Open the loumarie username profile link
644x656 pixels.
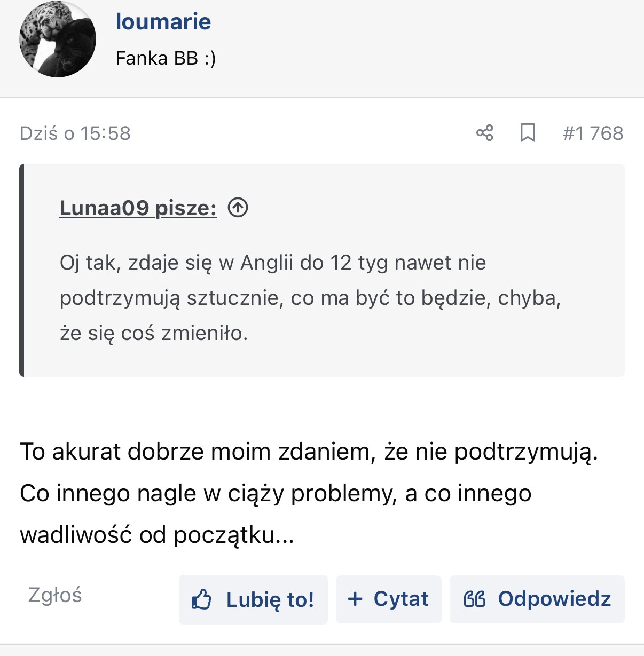tap(163, 22)
